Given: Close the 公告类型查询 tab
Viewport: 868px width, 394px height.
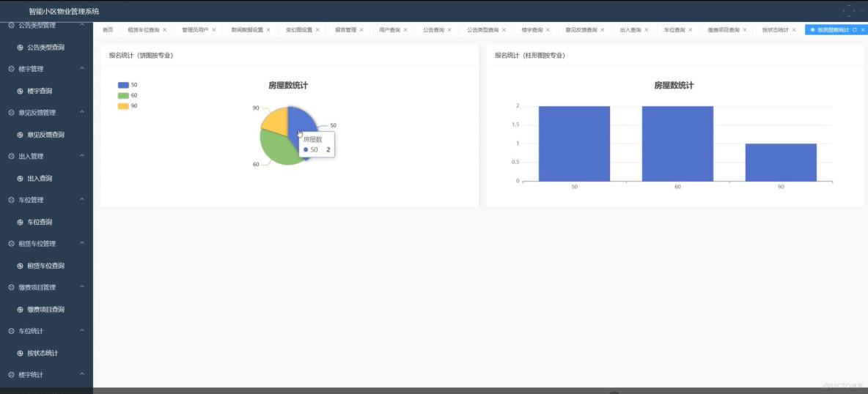Looking at the screenshot, I should pyautogui.click(x=504, y=30).
